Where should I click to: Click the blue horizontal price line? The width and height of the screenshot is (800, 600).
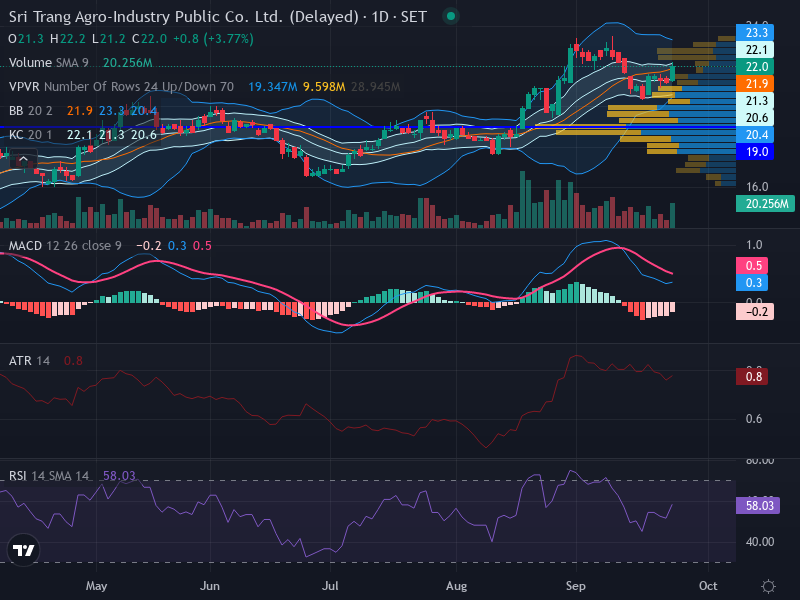[367, 127]
